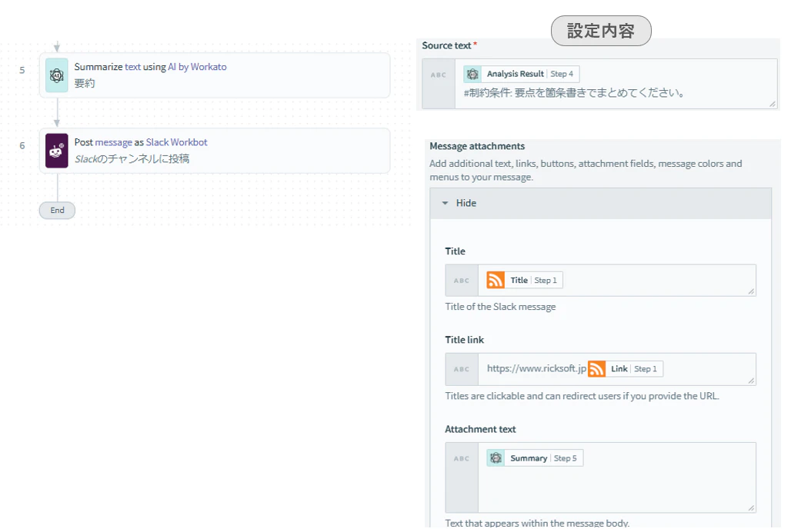Click into the Title input field
The image size is (801, 532).
coord(617,281)
